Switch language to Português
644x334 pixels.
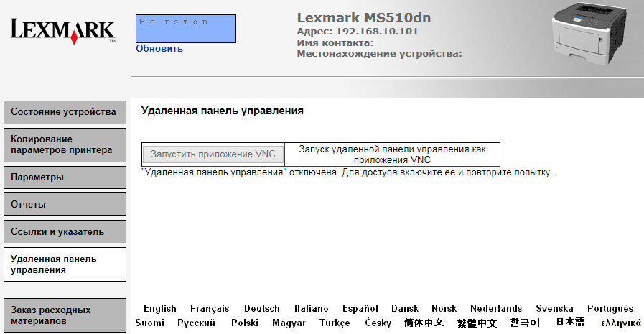[610, 309]
